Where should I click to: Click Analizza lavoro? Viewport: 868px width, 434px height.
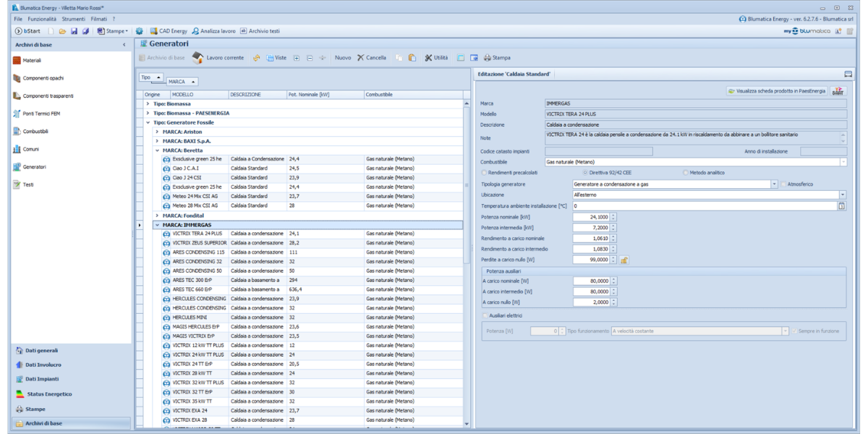(213, 31)
